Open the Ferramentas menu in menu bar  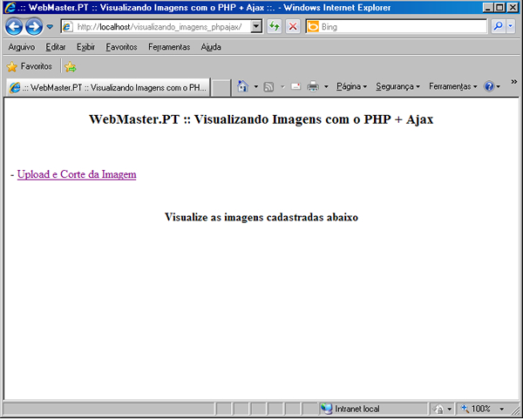169,47
